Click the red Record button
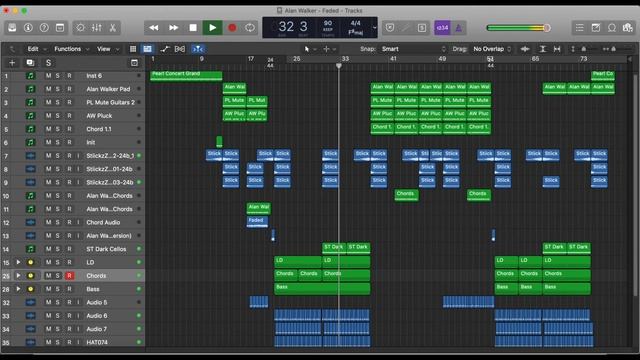The width and height of the screenshot is (640, 360). pyautogui.click(x=232, y=28)
